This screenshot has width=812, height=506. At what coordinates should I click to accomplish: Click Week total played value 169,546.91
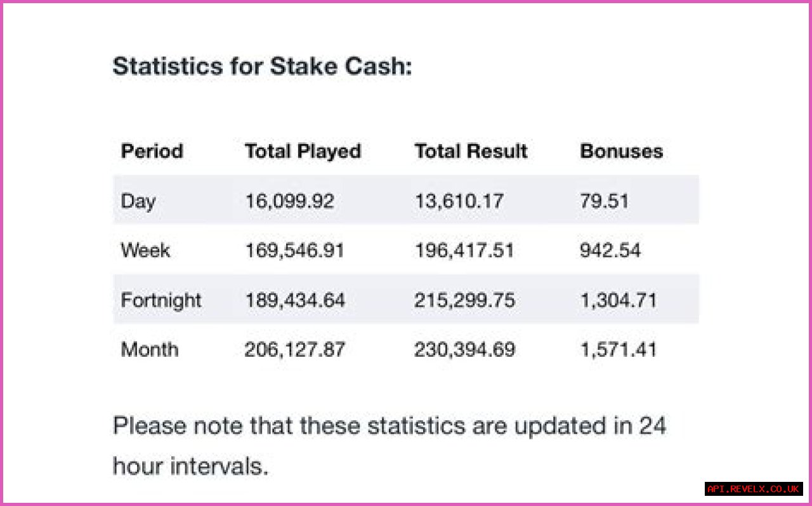click(x=294, y=250)
